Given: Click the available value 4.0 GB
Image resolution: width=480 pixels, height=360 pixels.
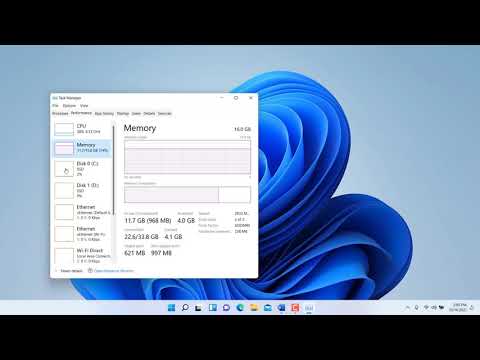Looking at the screenshot, I should (186, 221).
